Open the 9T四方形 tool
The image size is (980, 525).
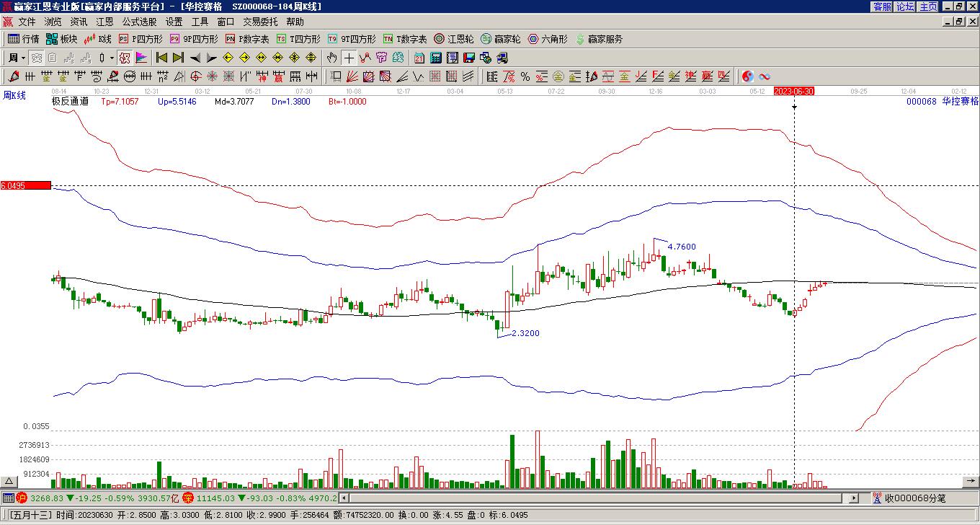(352, 39)
